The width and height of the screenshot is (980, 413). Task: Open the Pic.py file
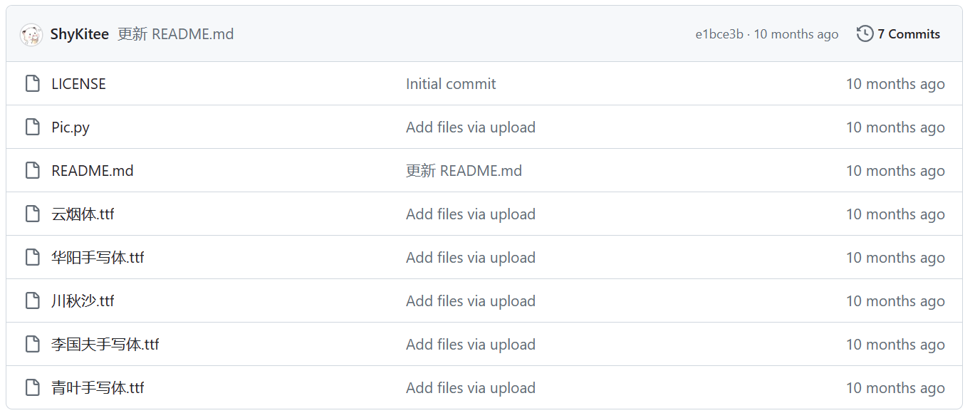pyautogui.click(x=71, y=127)
